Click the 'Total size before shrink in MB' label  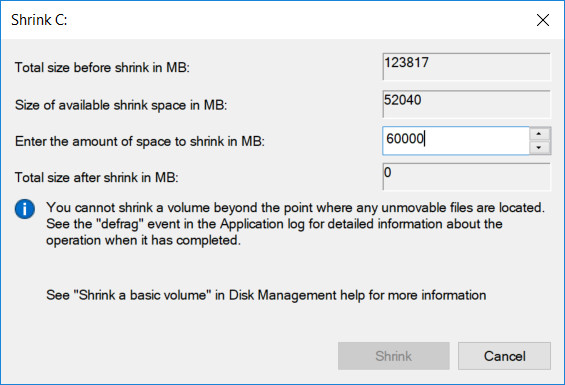102,67
